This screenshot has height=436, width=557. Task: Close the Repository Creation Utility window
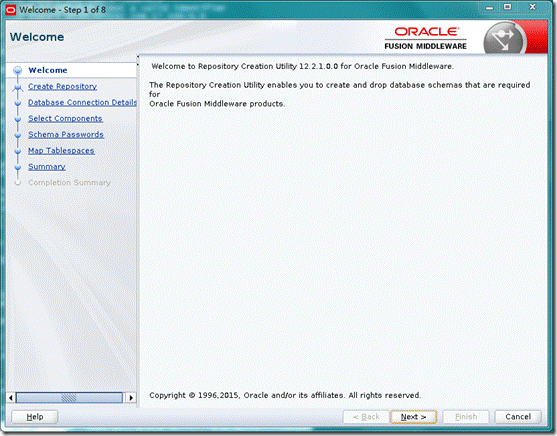532,7
